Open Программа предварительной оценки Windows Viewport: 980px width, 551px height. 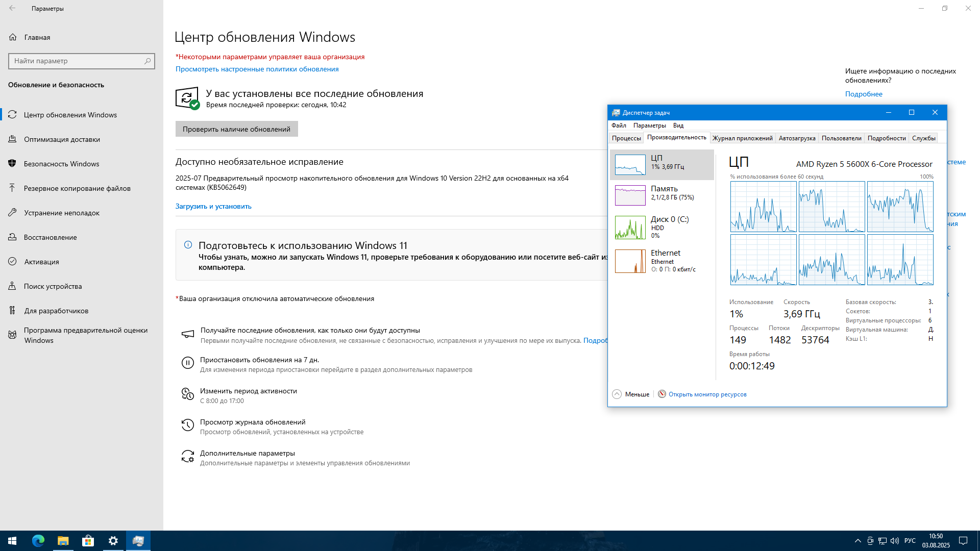[82, 335]
